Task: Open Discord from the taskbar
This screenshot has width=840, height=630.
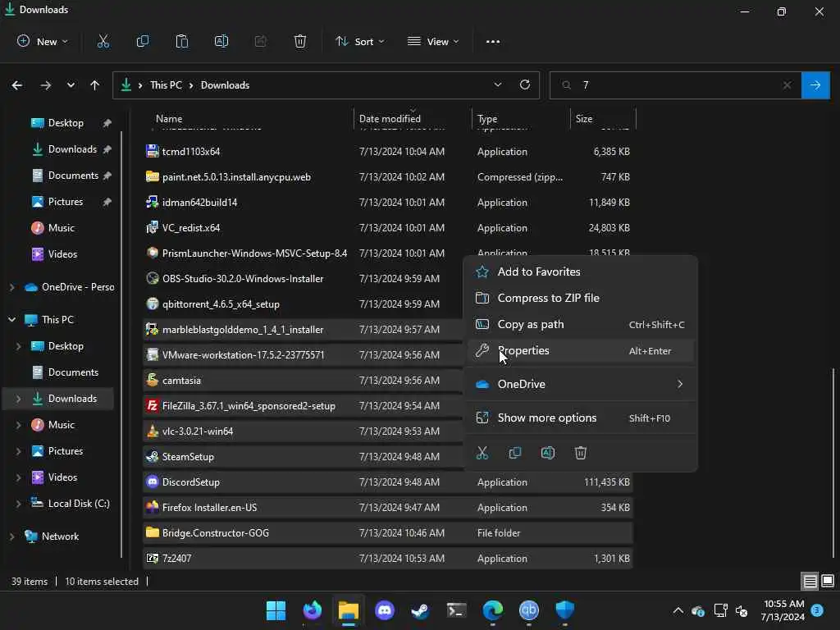Action: 385,610
